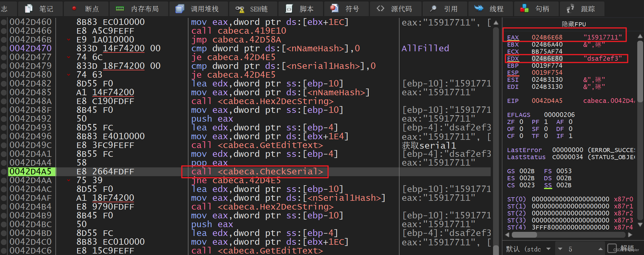Screen dimensions: 644x255
Task: Toggle breakpoint dot at address 0042D466
Action: pyautogui.click(x=4, y=31)
